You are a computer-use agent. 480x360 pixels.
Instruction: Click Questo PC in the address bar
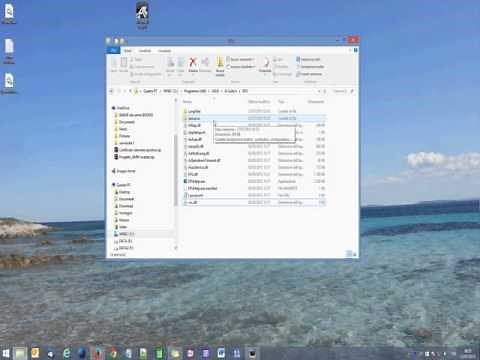tap(150, 91)
